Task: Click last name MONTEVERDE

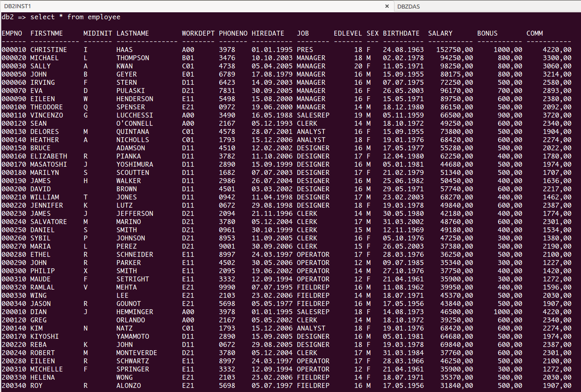Action: [x=137, y=353]
